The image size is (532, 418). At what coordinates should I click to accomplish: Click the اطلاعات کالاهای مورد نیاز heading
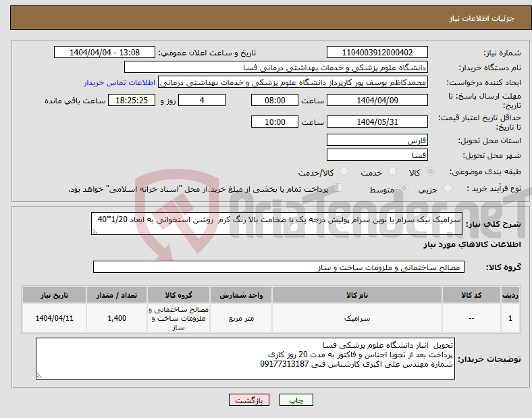pos(472,244)
